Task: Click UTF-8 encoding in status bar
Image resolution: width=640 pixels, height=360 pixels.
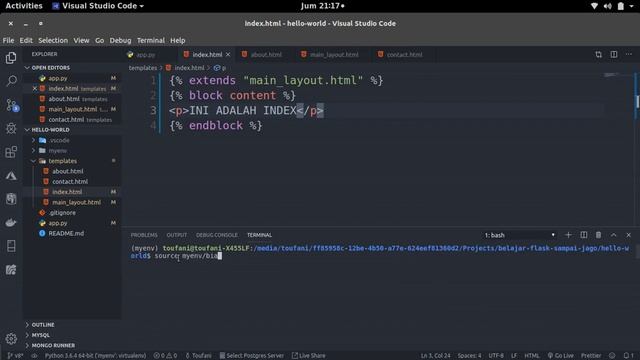Action: pos(496,356)
